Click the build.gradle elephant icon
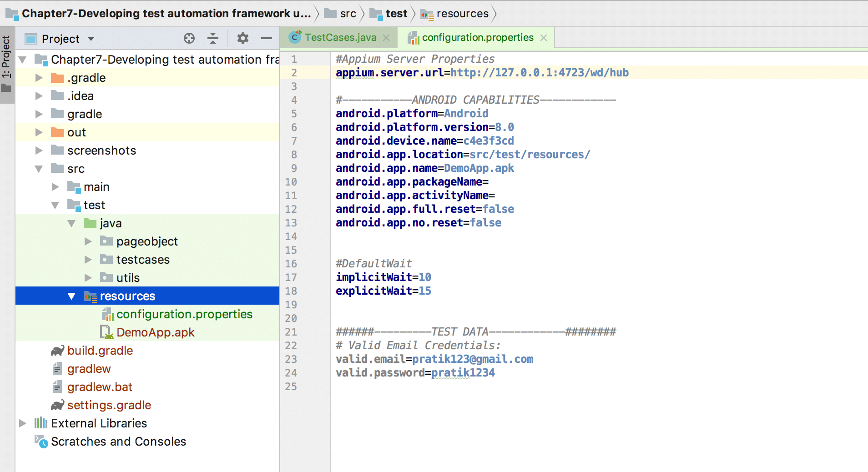The height and width of the screenshot is (472, 868). tap(57, 351)
